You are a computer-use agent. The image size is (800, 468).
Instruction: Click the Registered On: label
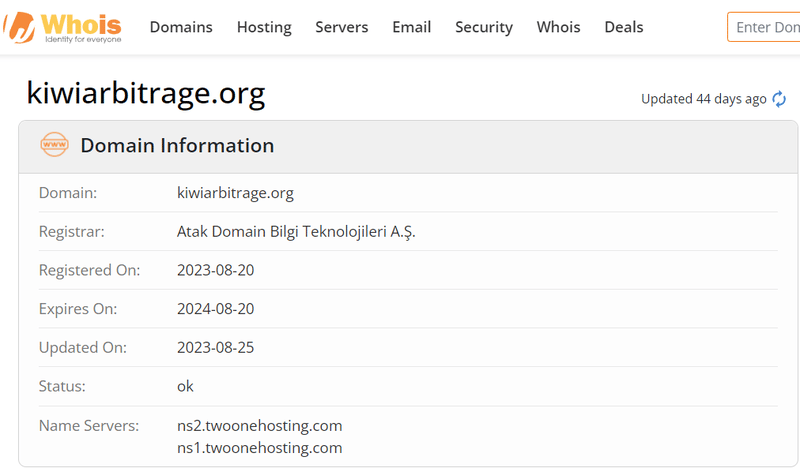[x=89, y=270]
